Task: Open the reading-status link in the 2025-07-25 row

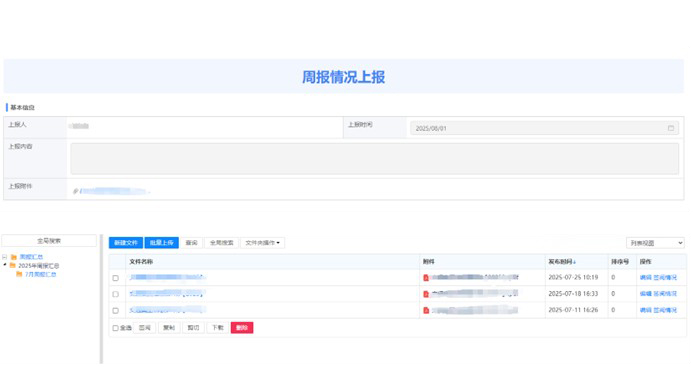Action: click(x=665, y=278)
